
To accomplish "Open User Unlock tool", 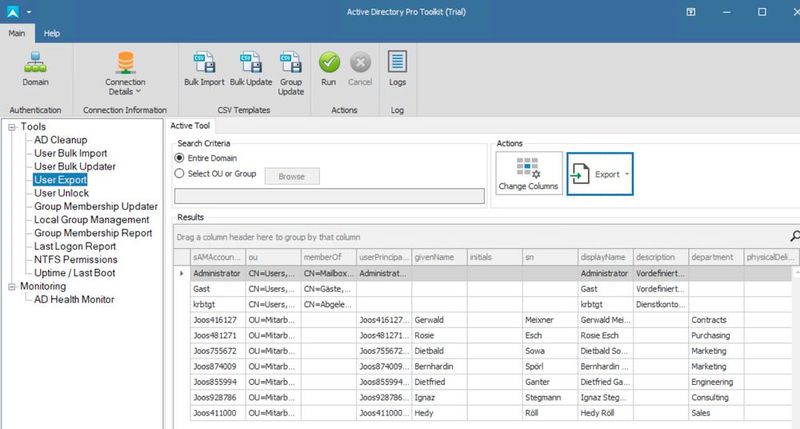I will coord(61,193).
